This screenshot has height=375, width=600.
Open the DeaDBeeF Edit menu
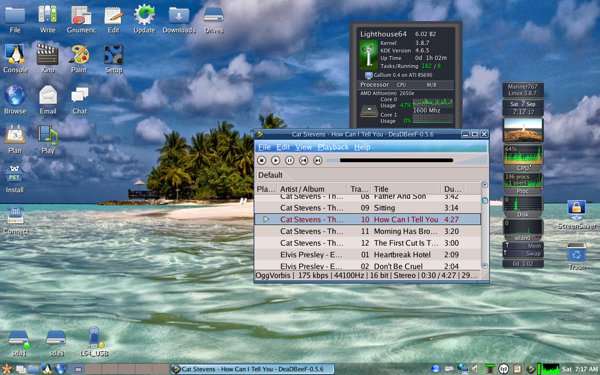tap(283, 147)
